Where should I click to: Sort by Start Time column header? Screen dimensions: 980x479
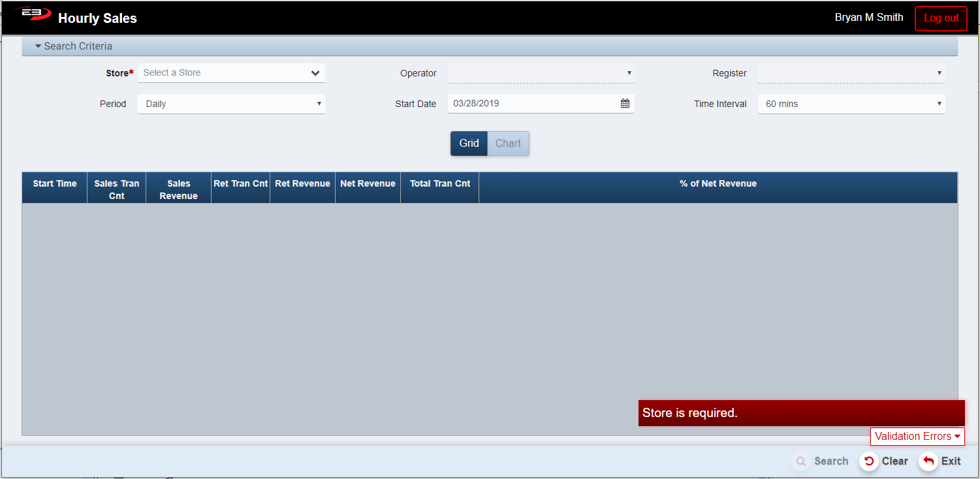pyautogui.click(x=55, y=184)
